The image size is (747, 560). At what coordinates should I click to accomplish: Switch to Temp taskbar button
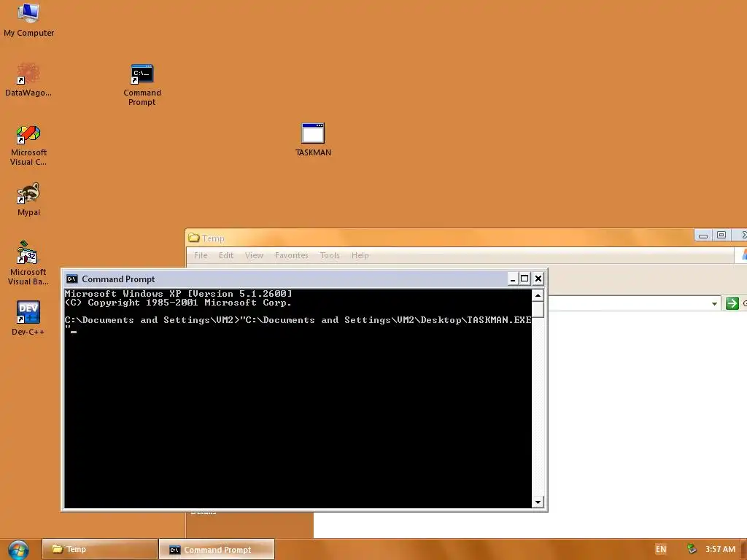pos(99,549)
